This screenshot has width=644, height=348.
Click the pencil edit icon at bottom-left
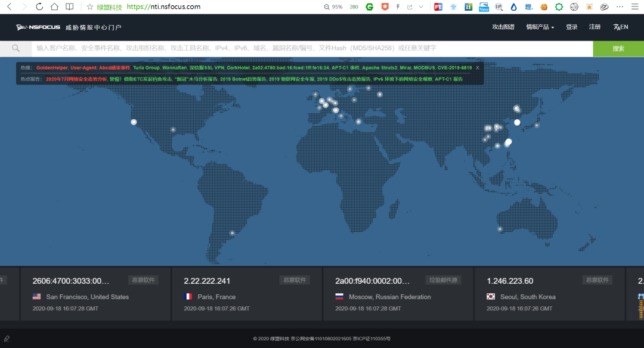[x=7, y=339]
